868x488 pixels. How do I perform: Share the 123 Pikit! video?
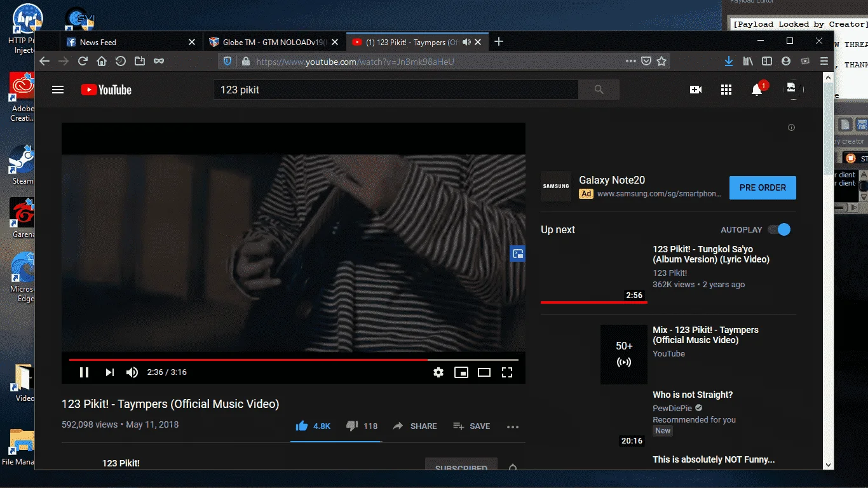(x=415, y=426)
